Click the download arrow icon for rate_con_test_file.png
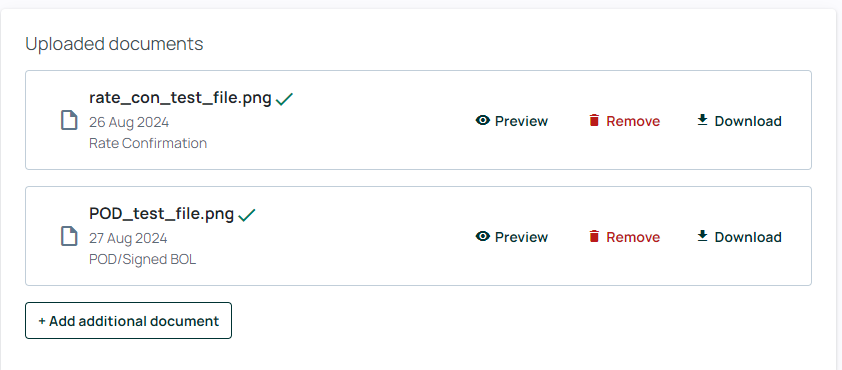This screenshot has width=842, height=370. pyautogui.click(x=702, y=120)
